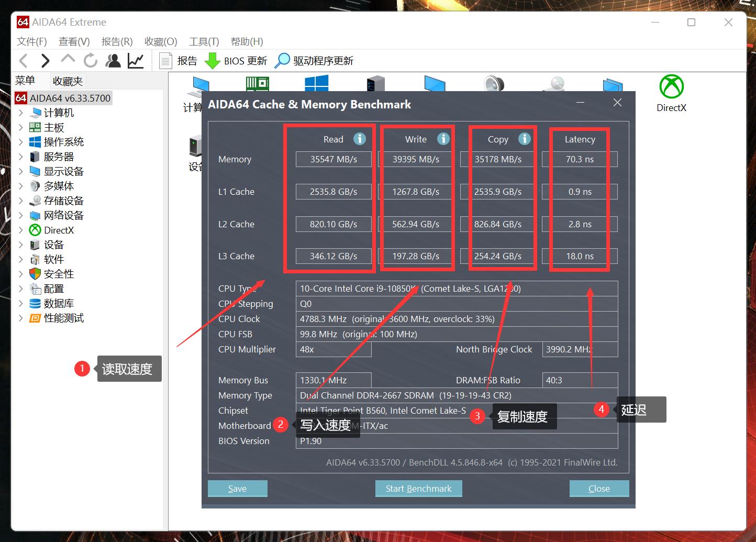Expand the 计算机 tree node
Viewport: 756px width, 542px height.
pos(21,112)
